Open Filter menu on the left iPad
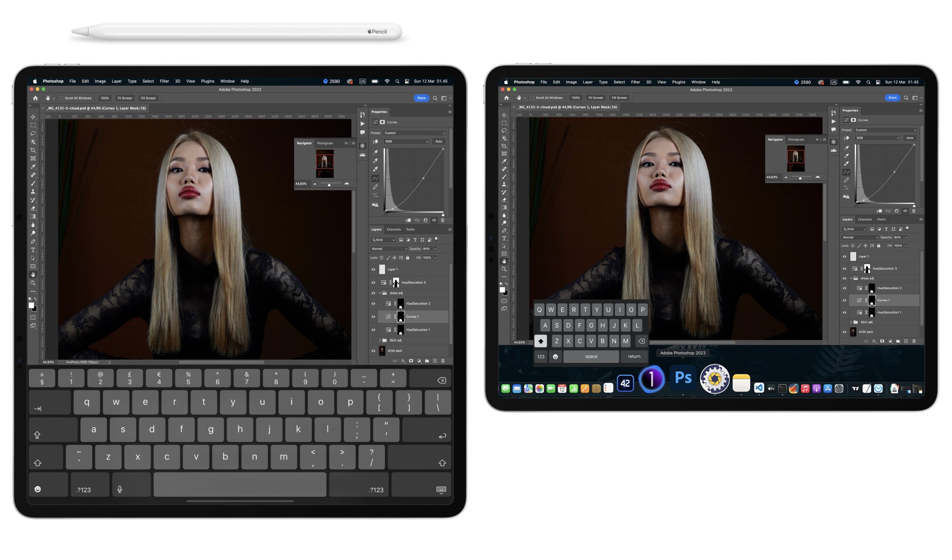This screenshot has width=952, height=560. click(164, 81)
